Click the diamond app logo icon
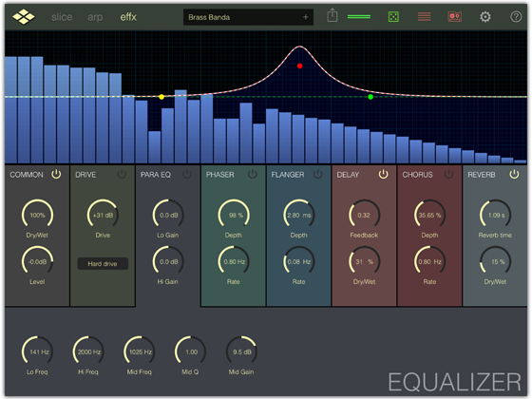532x399 pixels. coord(24,17)
